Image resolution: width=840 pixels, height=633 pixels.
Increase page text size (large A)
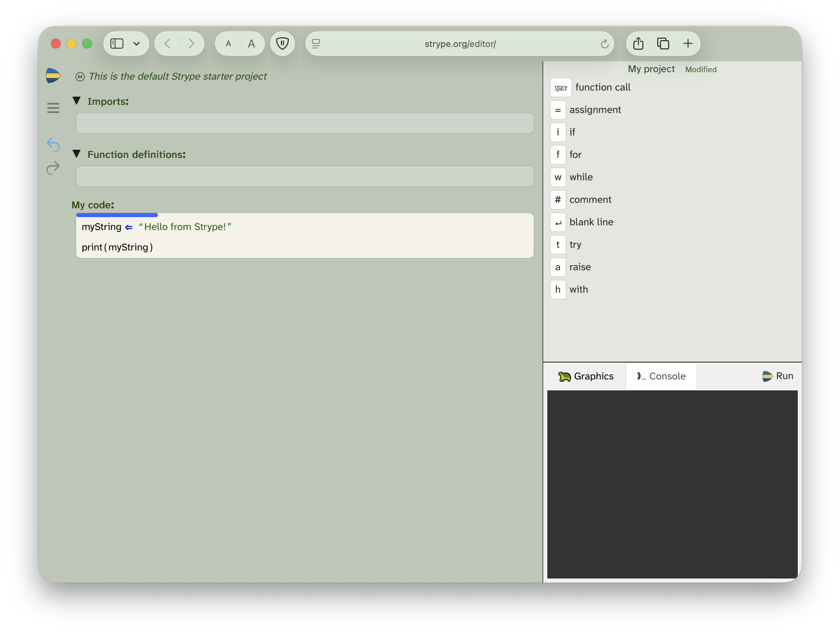(x=252, y=44)
